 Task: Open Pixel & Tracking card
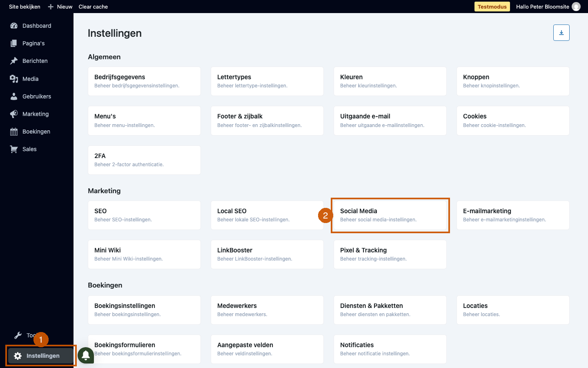(x=390, y=254)
